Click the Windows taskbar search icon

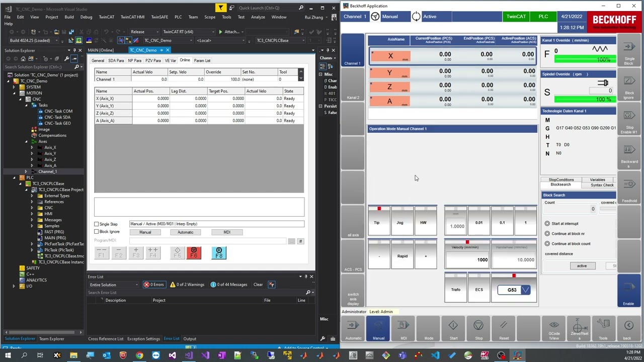24,355
